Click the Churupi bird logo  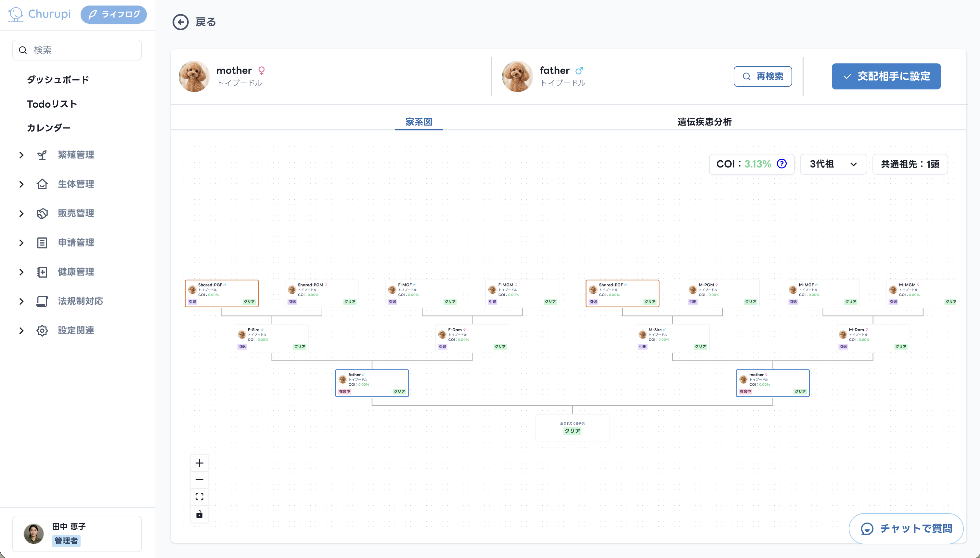point(16,14)
